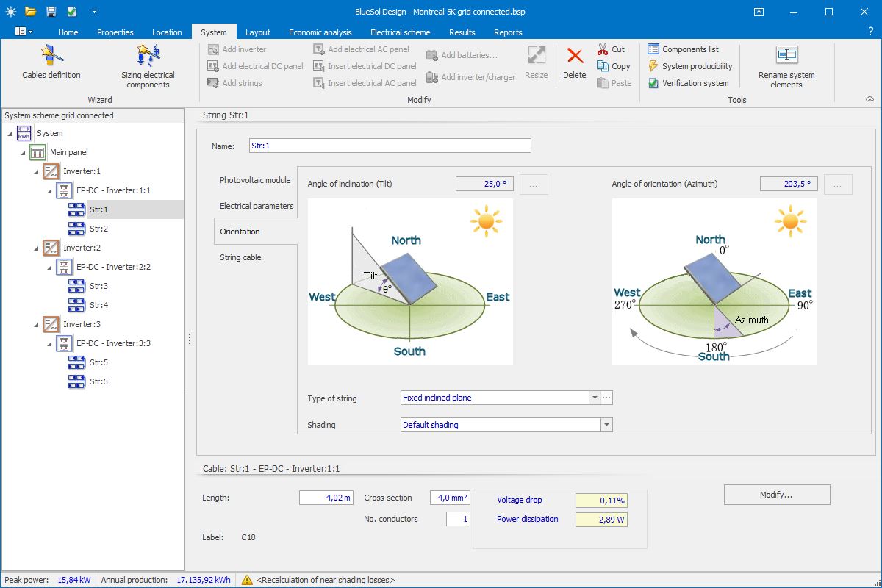Click the string Name input field

tap(390, 146)
